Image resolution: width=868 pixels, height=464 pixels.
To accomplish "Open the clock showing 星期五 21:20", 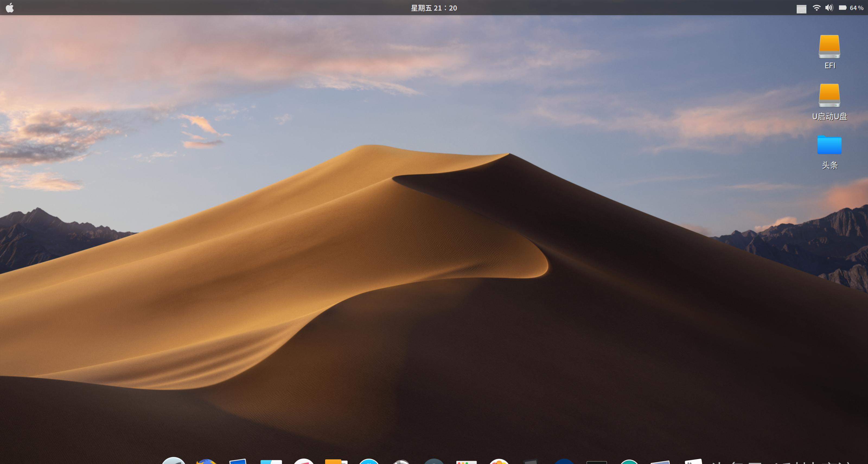I will 434,8.
